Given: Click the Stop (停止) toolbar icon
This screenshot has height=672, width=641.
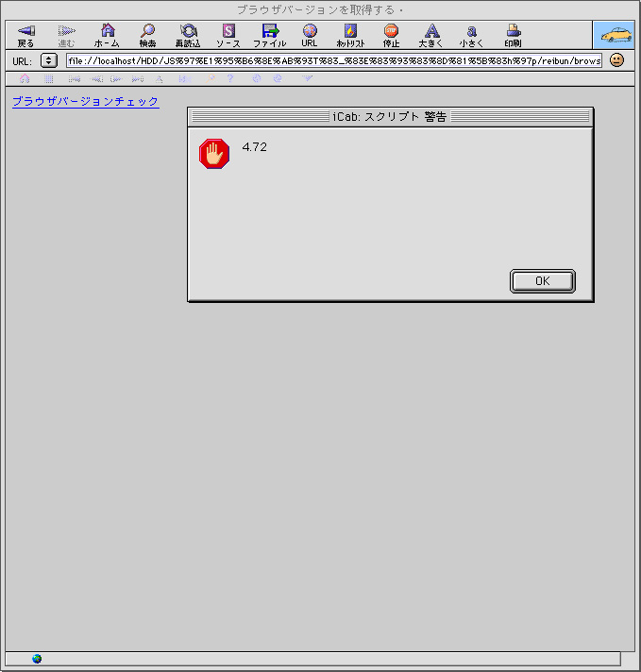Looking at the screenshot, I should click(x=391, y=36).
